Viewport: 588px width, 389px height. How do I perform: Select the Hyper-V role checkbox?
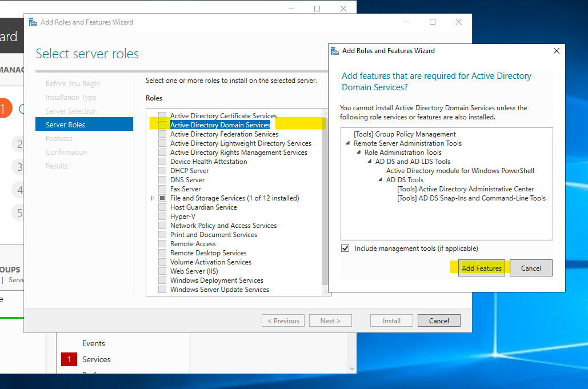(162, 216)
